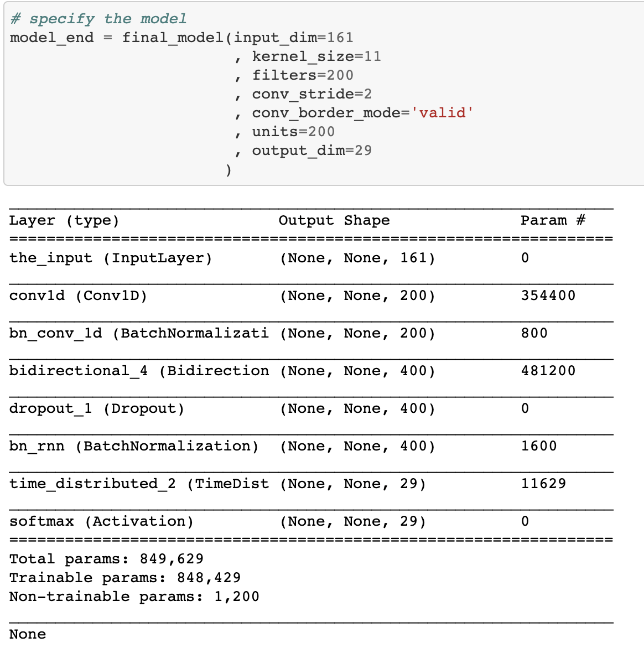Place cursor on kernel_size=11 argument

click(x=316, y=56)
